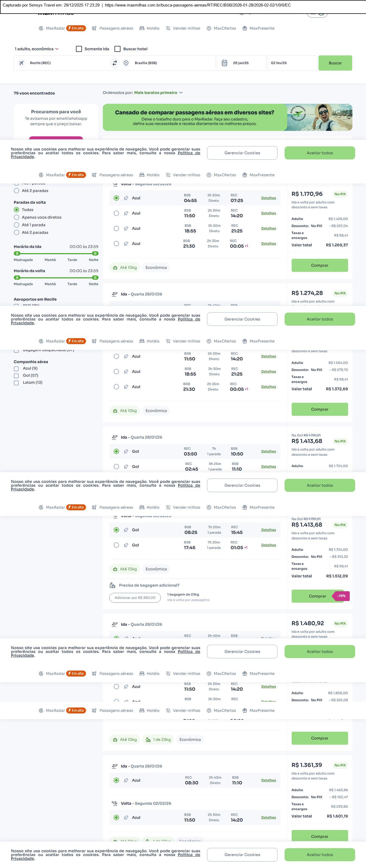Choose the Gol 02:45 departure flight radio
366x868 pixels.
(116, 467)
